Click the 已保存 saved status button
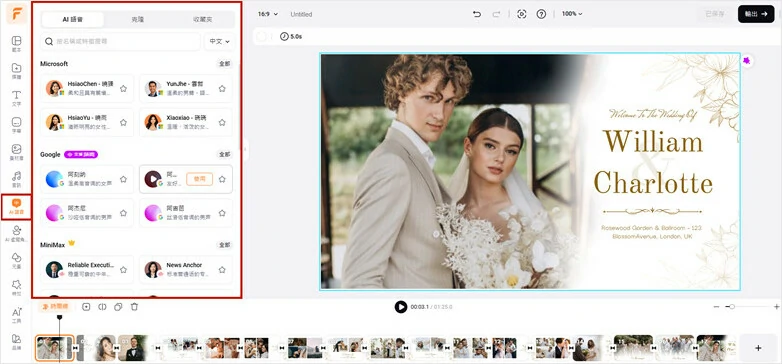 pos(715,14)
